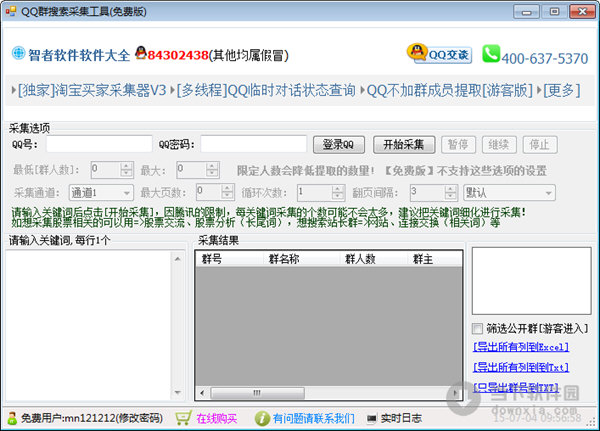Focus the QQ密码 input field

(x=254, y=144)
